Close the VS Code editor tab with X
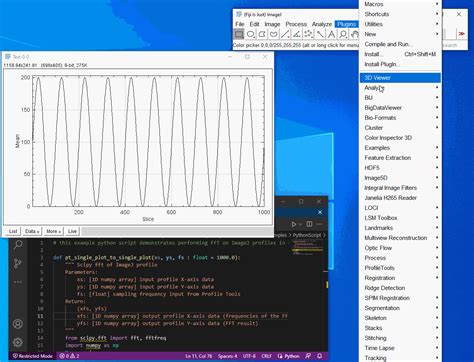Viewport: 474px width, 362px height. [x=320, y=212]
